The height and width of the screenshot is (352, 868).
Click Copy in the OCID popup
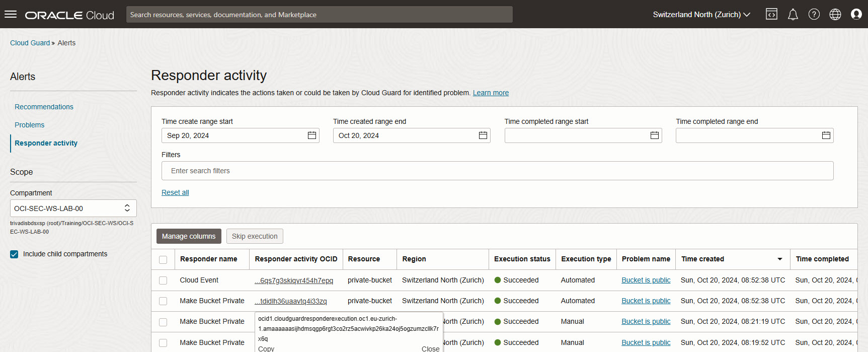point(266,348)
